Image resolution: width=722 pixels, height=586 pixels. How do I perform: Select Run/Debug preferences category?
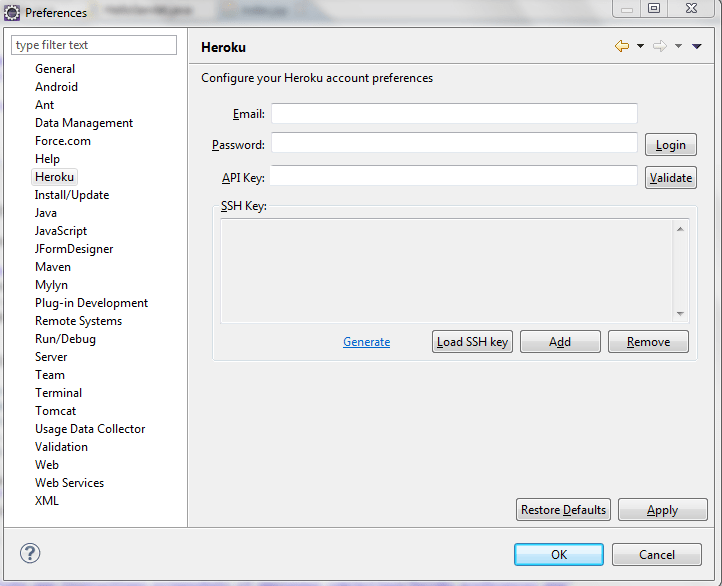(x=65, y=339)
